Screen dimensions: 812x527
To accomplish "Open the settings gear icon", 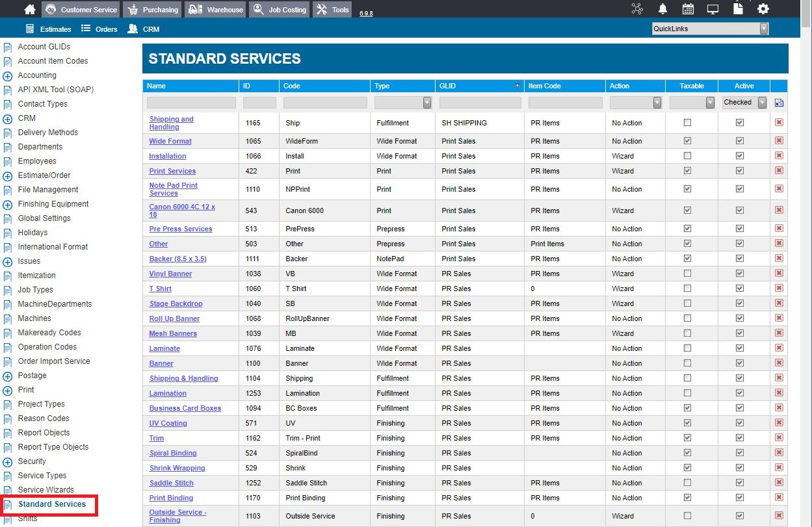I will [x=763, y=8].
